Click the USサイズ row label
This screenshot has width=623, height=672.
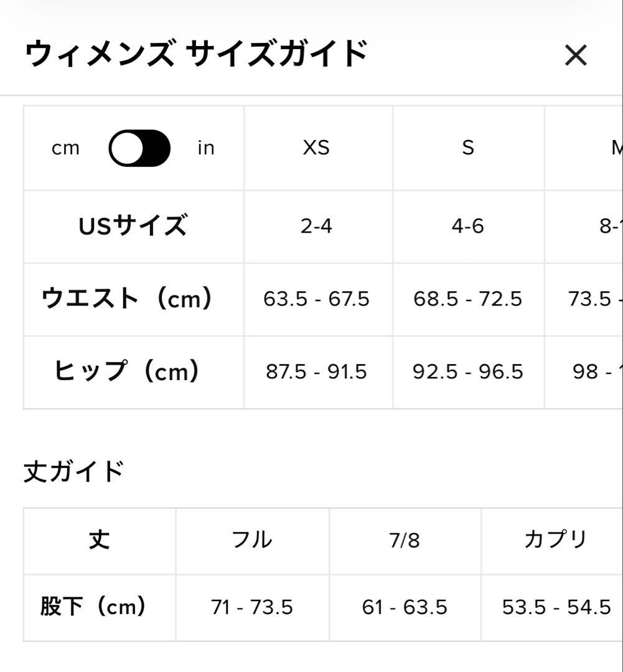pyautogui.click(x=133, y=226)
